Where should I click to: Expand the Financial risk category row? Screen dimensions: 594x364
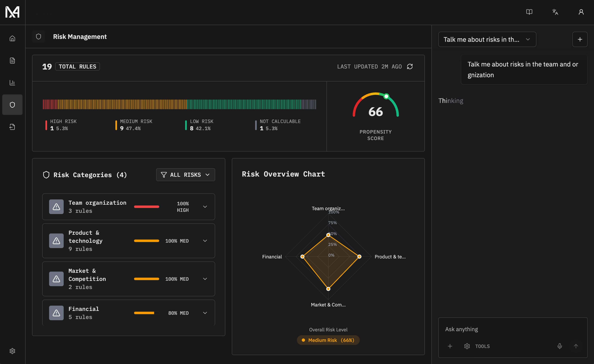(205, 313)
